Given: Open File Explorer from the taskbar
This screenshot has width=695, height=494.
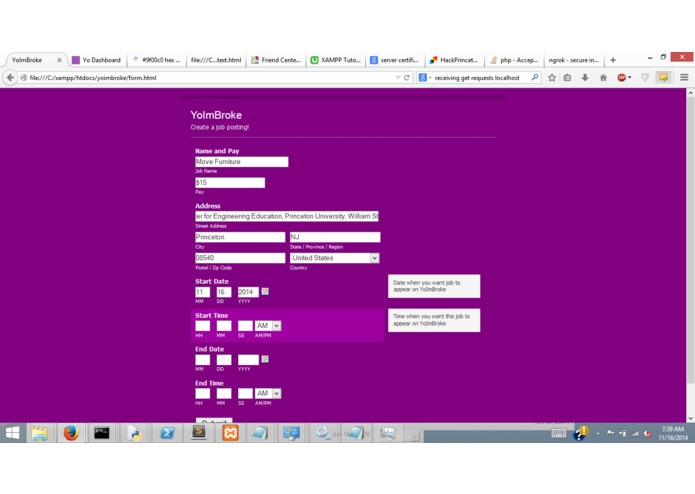Looking at the screenshot, I should pyautogui.click(x=40, y=433).
